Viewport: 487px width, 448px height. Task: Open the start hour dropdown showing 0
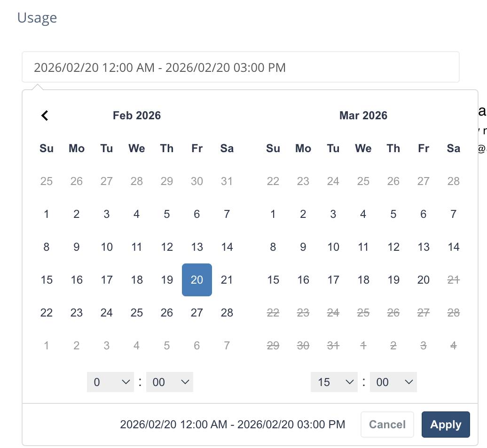pyautogui.click(x=111, y=382)
